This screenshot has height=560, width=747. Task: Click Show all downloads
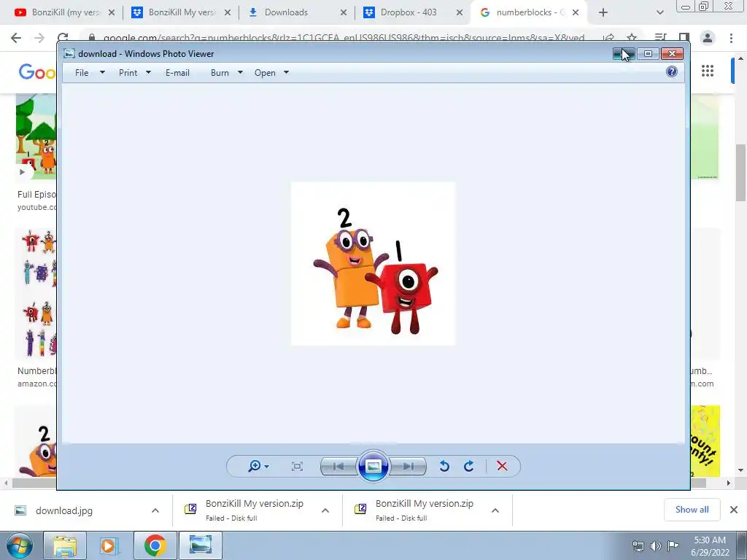pyautogui.click(x=692, y=510)
